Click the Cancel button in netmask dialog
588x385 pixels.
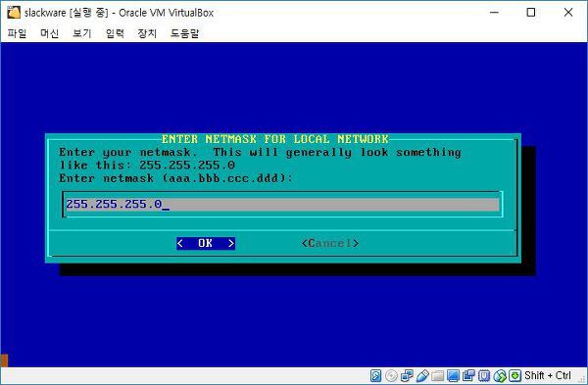pos(330,243)
